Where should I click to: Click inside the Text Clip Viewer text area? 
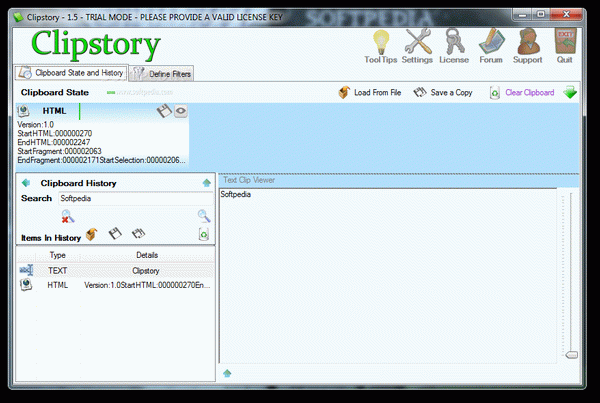[388, 276]
